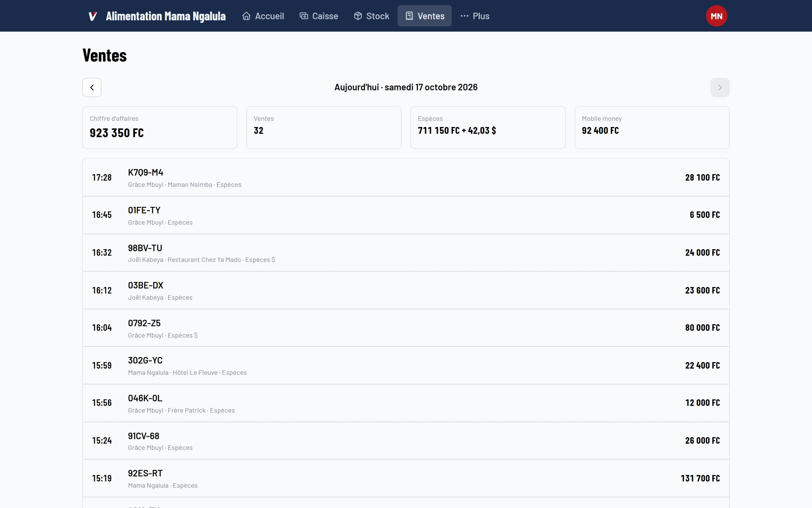Click the Restaurant Chez Ya Mado sale details
Image resolution: width=812 pixels, height=508 pixels.
(x=201, y=260)
